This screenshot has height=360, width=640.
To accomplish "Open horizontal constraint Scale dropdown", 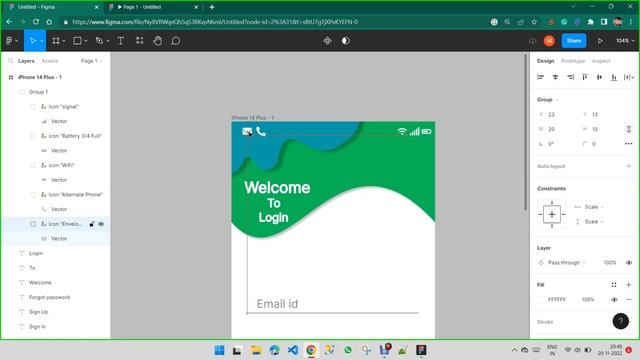I will coord(589,207).
